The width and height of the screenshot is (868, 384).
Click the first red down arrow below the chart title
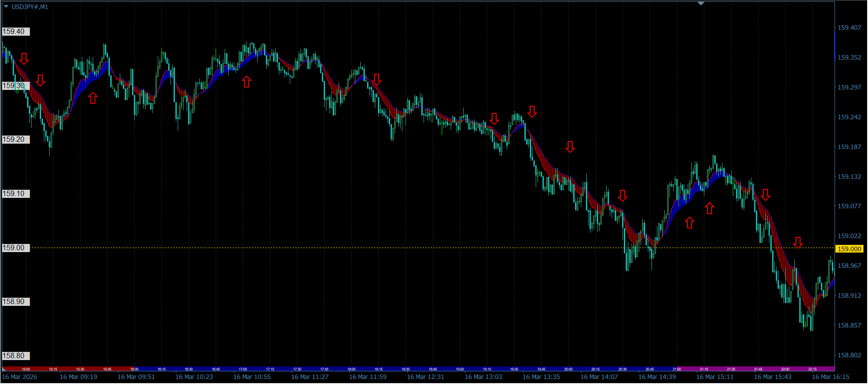pyautogui.click(x=24, y=58)
